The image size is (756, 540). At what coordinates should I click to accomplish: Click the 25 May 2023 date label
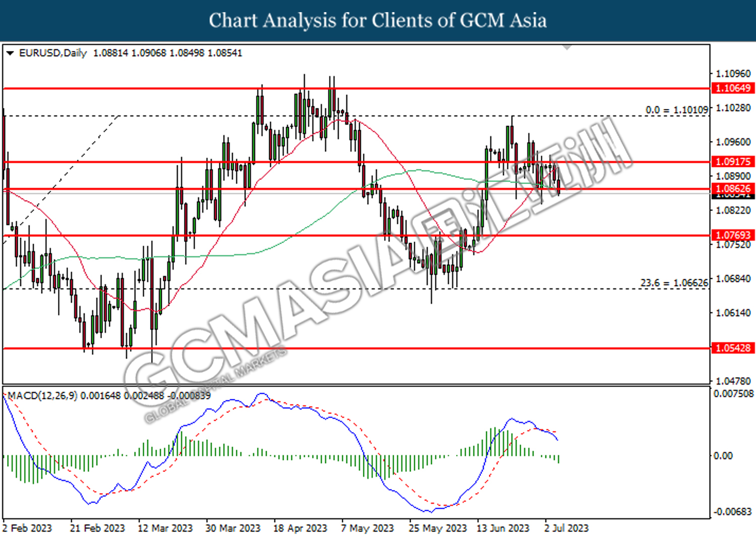[x=437, y=528]
